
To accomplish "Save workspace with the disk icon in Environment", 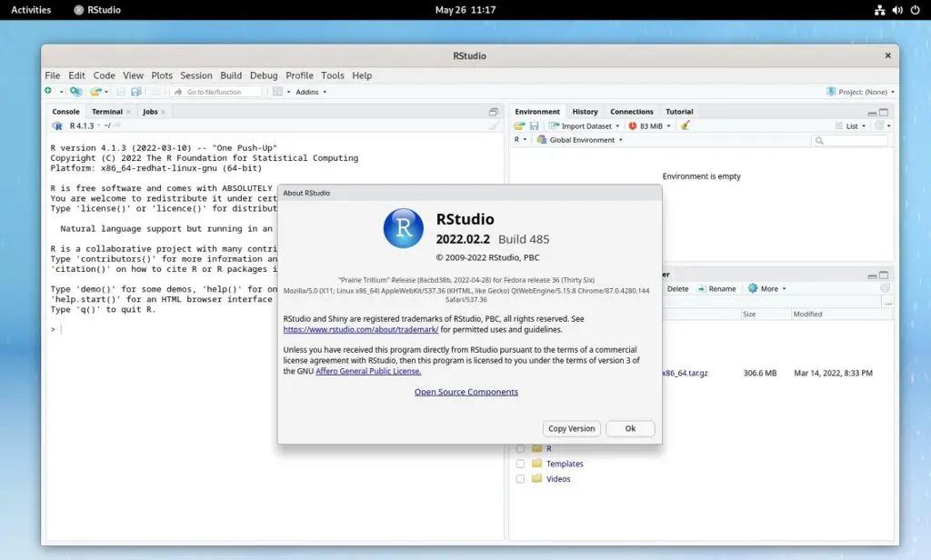I will (533, 125).
